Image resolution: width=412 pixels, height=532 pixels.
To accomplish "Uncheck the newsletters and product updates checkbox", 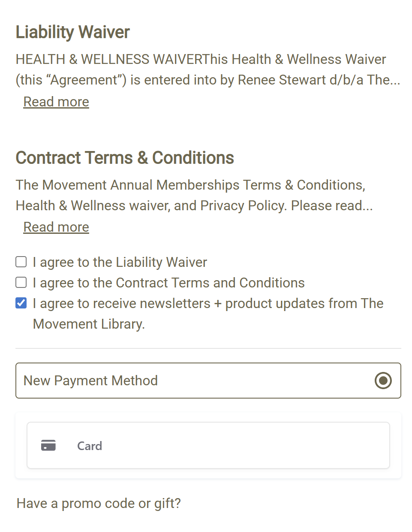I will 21,303.
